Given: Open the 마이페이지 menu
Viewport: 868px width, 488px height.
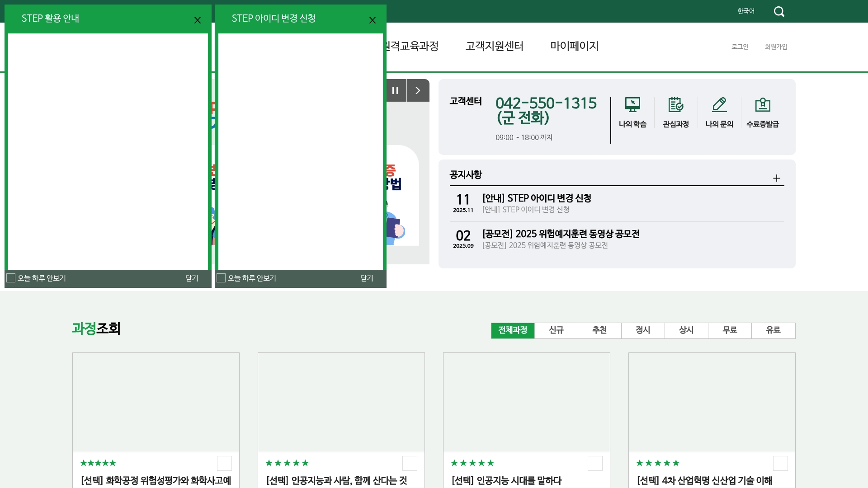Looking at the screenshot, I should pyautogui.click(x=574, y=46).
